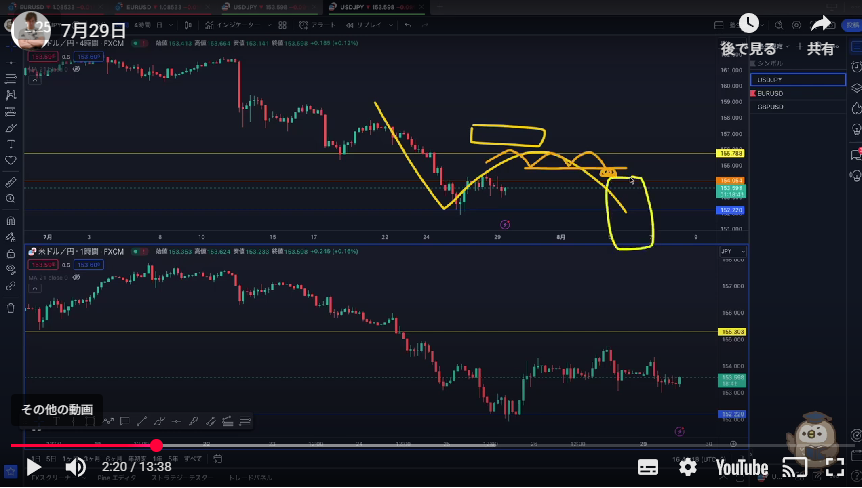Cast the video to a device
The height and width of the screenshot is (488, 862).
point(794,467)
